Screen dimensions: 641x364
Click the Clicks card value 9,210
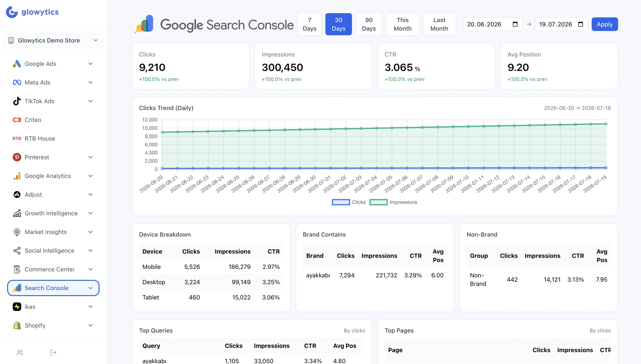point(152,67)
